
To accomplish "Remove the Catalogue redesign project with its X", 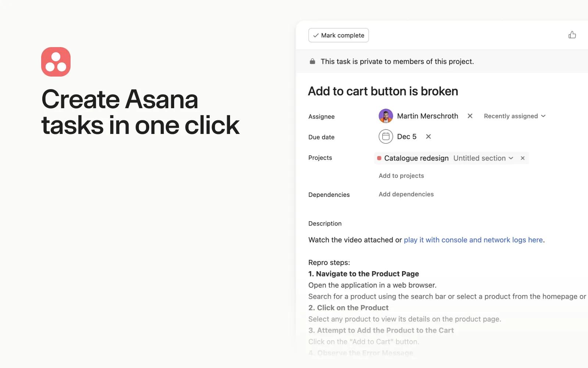I will point(523,158).
